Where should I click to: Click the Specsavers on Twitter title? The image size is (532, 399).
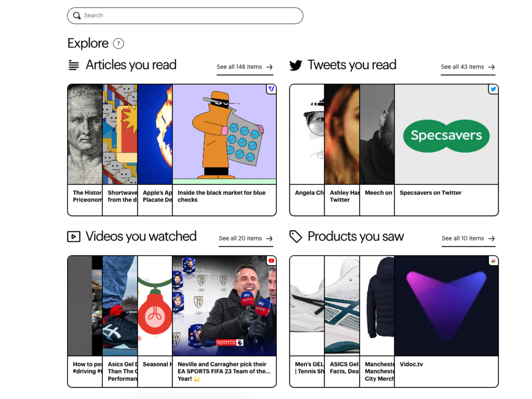[431, 193]
